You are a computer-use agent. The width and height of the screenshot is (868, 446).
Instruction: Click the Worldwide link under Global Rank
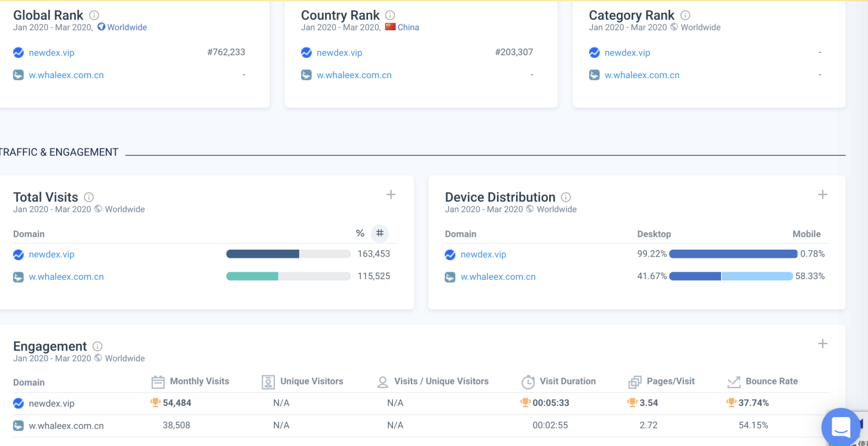pyautogui.click(x=127, y=27)
